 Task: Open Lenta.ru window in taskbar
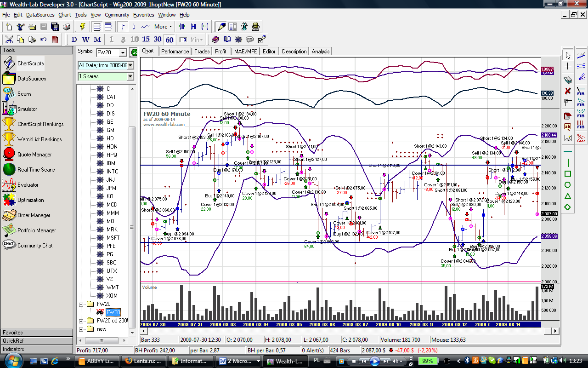144,361
